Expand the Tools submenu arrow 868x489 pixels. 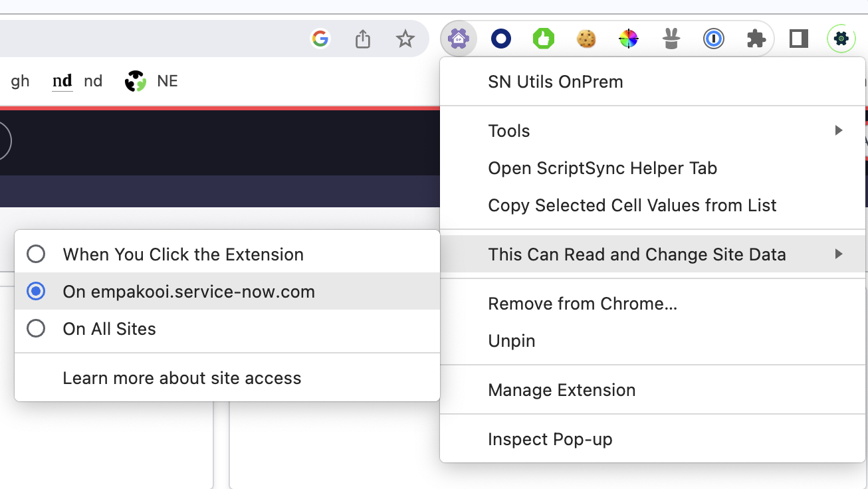pos(839,131)
